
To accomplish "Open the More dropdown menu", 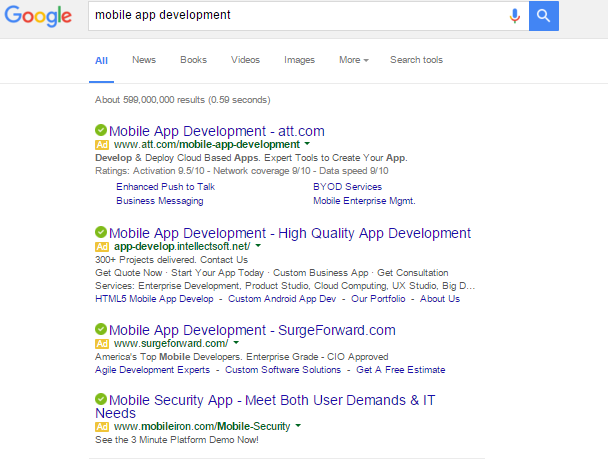I will tap(353, 60).
